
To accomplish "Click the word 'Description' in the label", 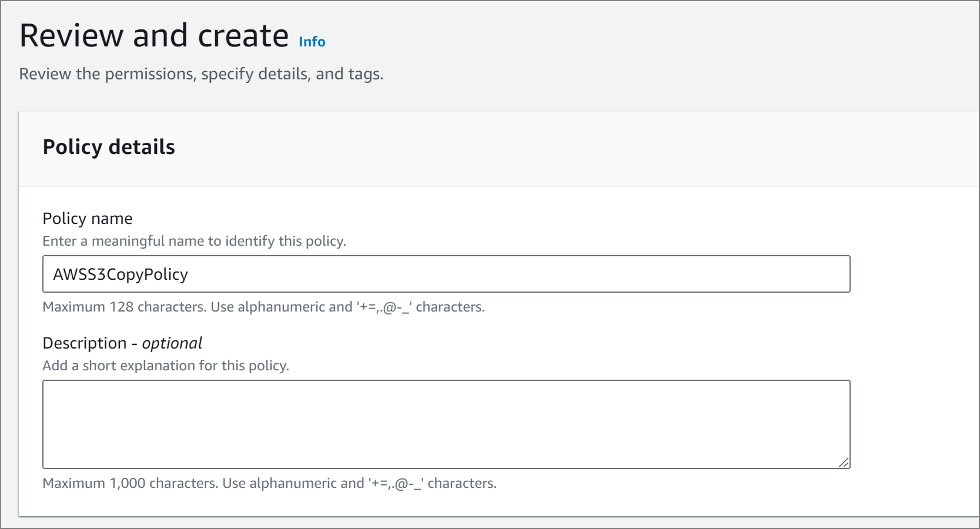I will (85, 343).
